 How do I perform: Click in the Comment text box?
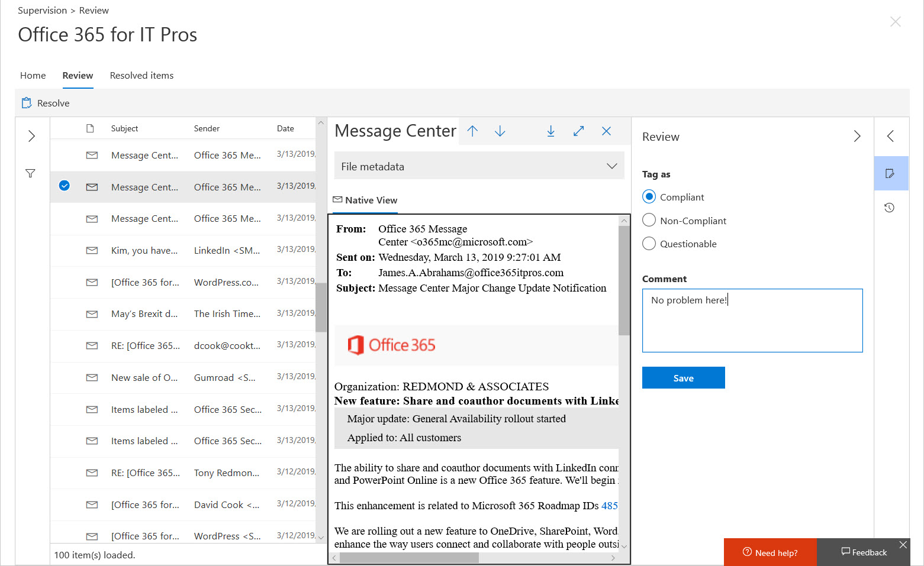752,321
